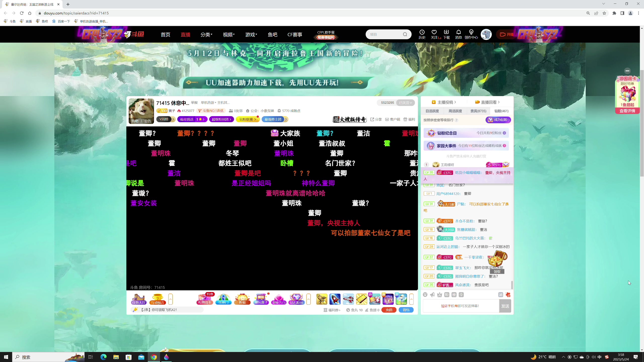Image resolution: width=644 pixels, height=362 pixels.
Task: Open the 潮玩盒子 toy box icon
Action: point(261,299)
